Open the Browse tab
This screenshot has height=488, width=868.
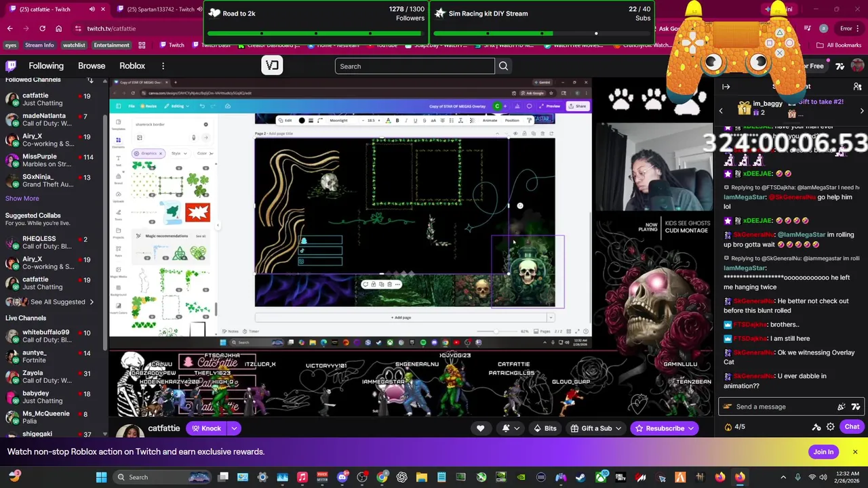92,66
